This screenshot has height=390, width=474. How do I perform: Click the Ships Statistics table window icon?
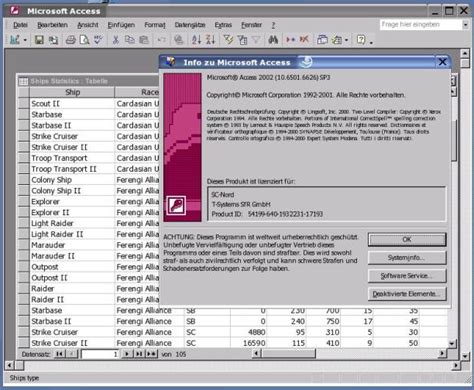pyautogui.click(x=23, y=81)
